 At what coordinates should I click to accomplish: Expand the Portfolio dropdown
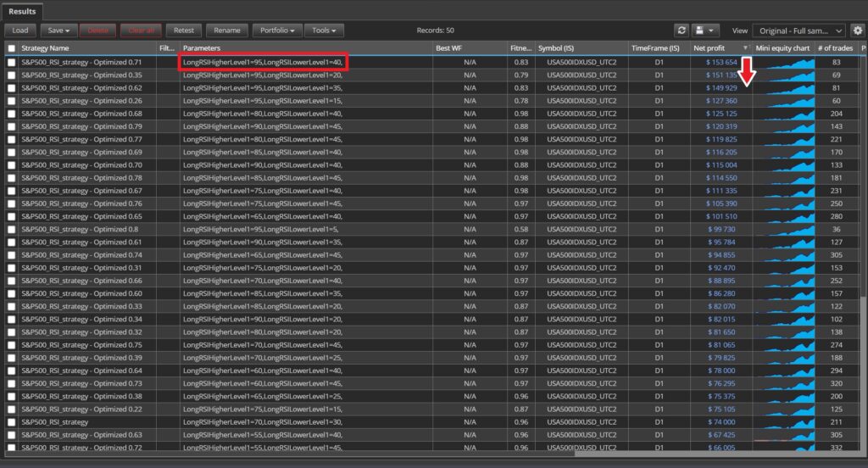pyautogui.click(x=276, y=31)
